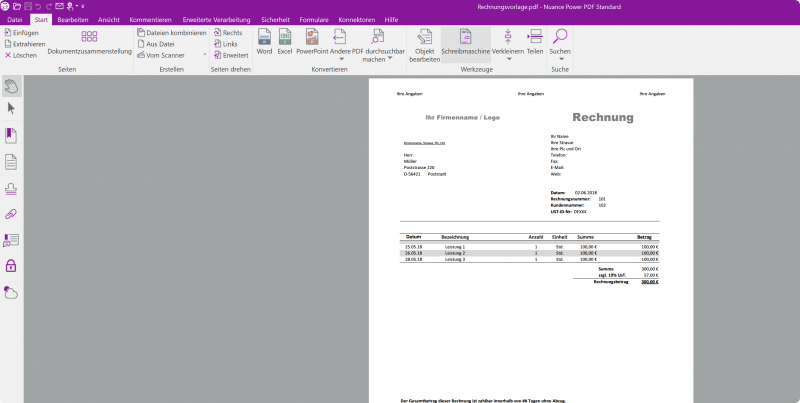Open the bookmarks panel in sidebar
The width and height of the screenshot is (800, 403).
[11, 136]
